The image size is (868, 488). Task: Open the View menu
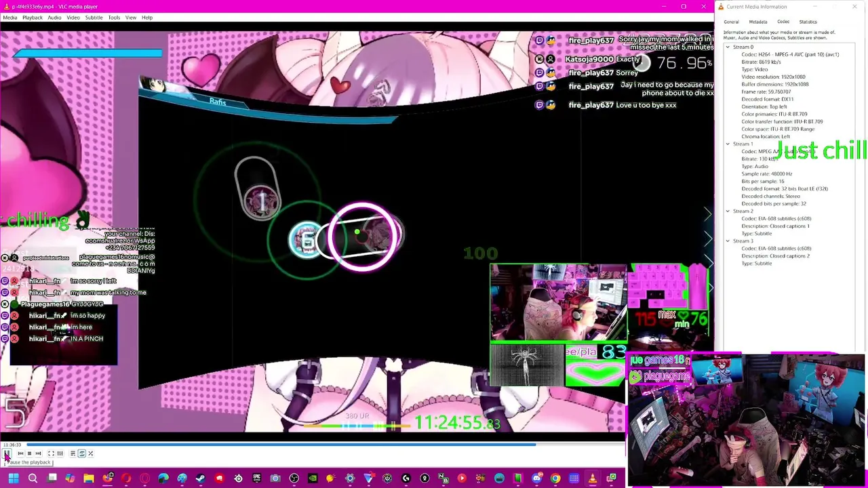pos(130,17)
